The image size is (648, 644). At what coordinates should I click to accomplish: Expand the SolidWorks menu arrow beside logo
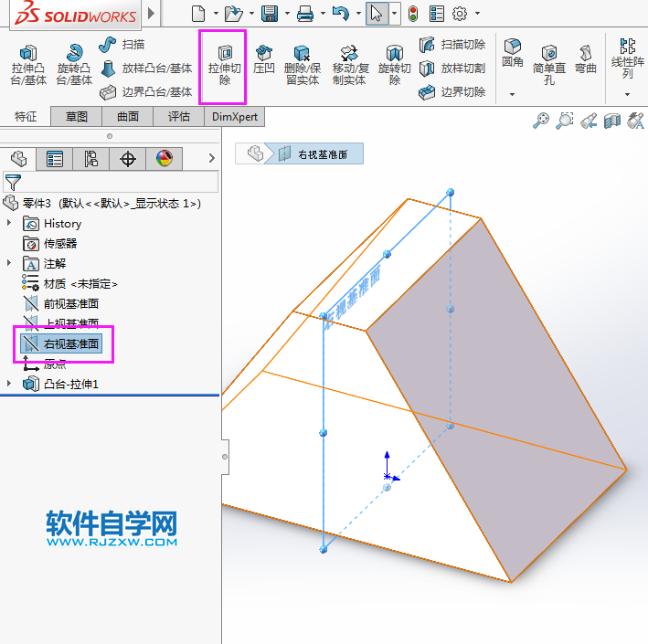151,14
